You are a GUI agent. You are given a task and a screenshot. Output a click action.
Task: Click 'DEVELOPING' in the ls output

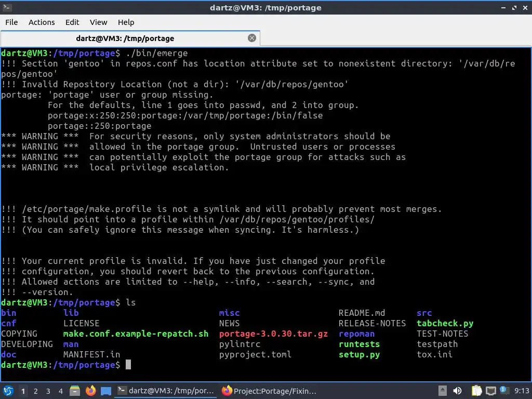[27, 344]
